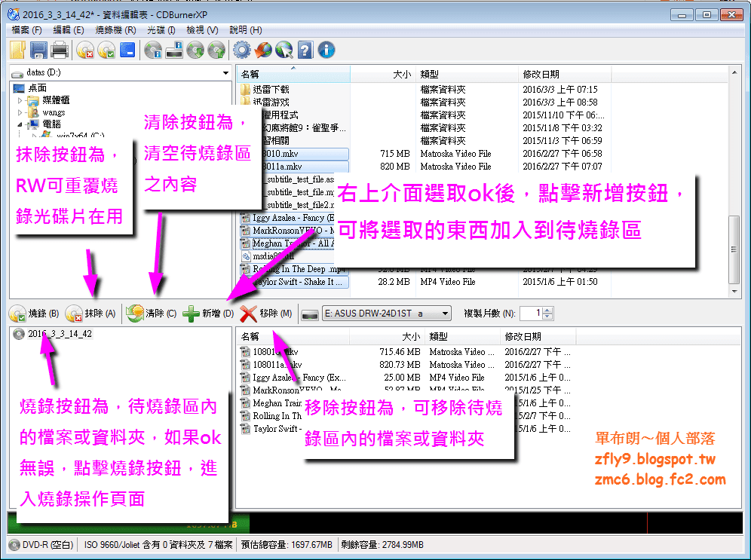Click the green plus 新增 (D) icon
The height and width of the screenshot is (560, 751).
(191, 314)
